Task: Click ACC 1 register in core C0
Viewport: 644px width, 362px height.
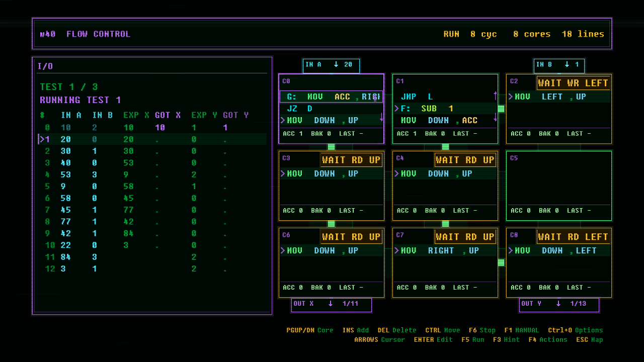Action: tap(293, 134)
